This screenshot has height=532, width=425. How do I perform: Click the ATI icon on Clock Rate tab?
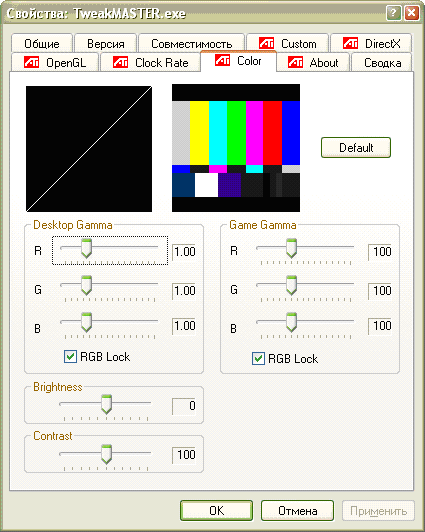[x=120, y=62]
